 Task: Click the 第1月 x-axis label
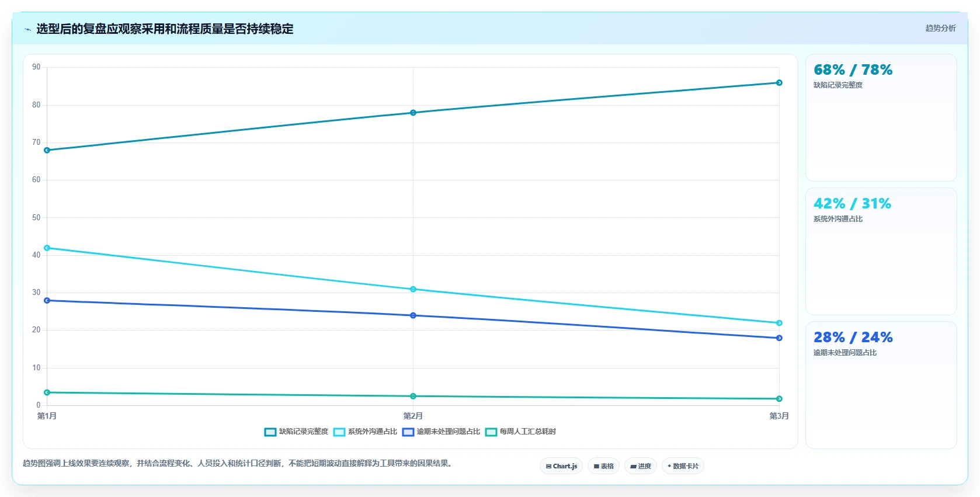tap(47, 416)
